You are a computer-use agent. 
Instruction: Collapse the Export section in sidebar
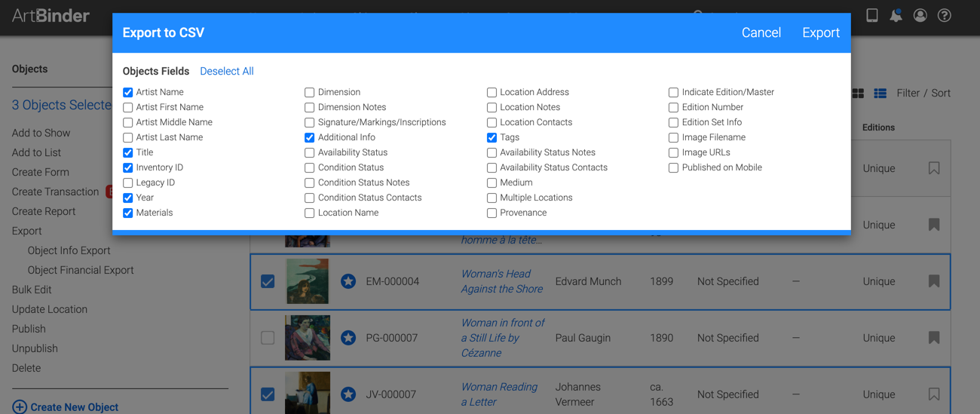[26, 231]
